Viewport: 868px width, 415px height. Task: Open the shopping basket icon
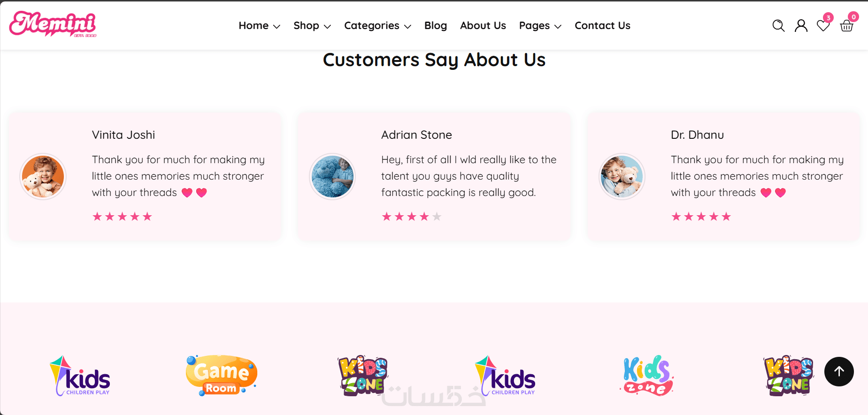point(846,26)
